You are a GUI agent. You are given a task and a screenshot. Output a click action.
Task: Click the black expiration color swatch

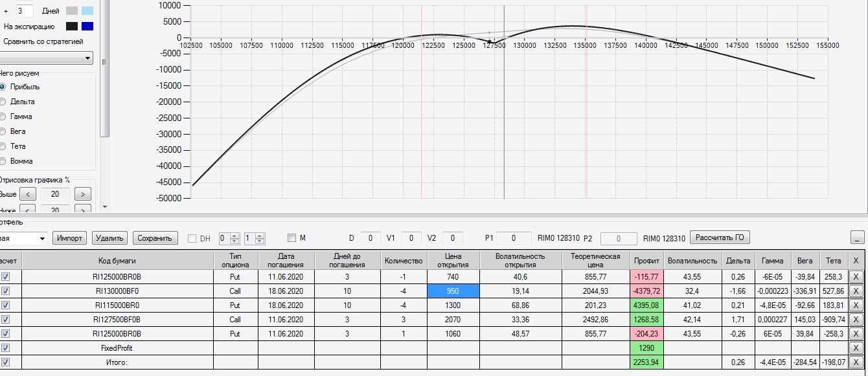71,26
